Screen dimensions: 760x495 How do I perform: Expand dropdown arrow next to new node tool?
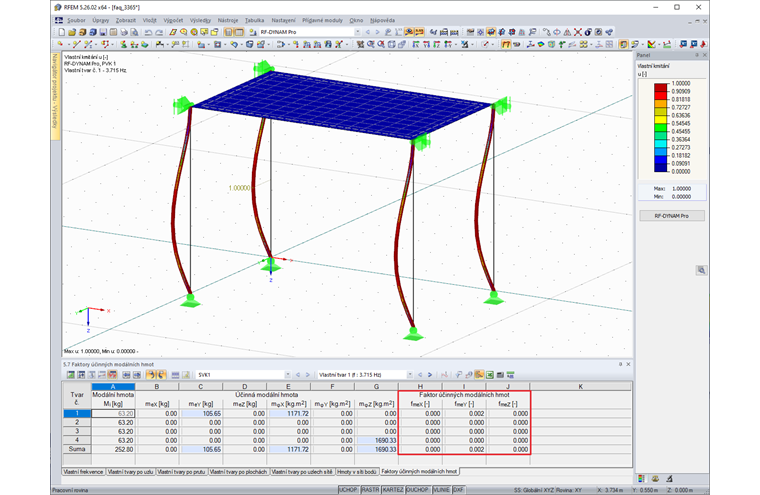pyautogui.click(x=68, y=44)
